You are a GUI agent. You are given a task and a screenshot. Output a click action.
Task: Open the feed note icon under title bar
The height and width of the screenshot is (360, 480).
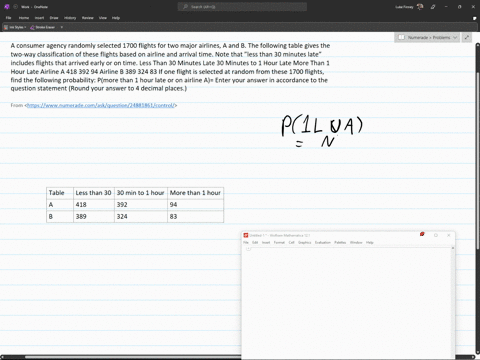(x=475, y=18)
